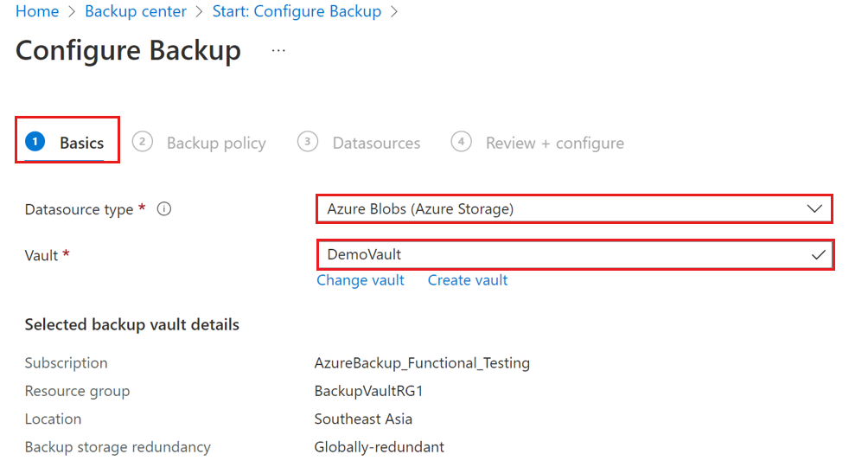Image resolution: width=868 pixels, height=467 pixels.
Task: Click the Southeast Asia location value
Action: 363,419
